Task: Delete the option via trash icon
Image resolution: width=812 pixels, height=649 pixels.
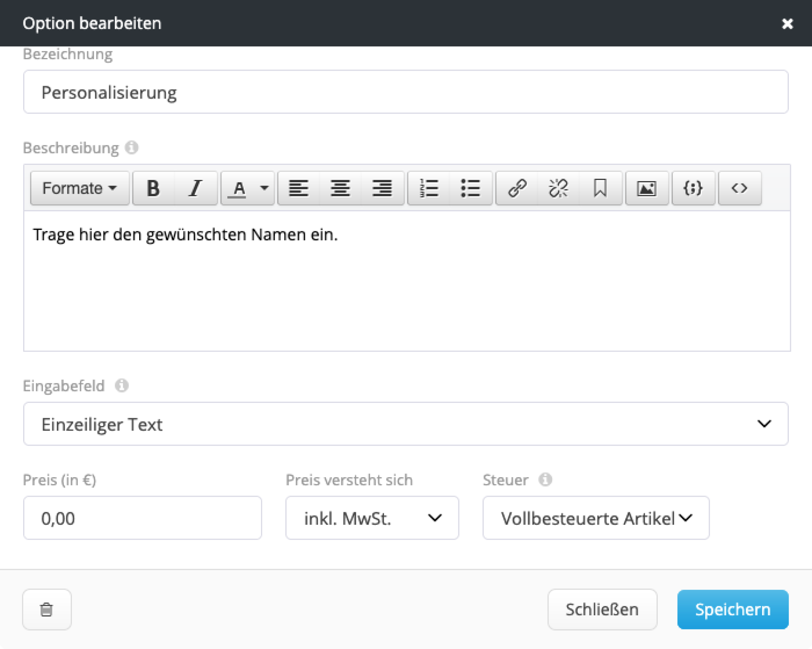Action: [47, 609]
